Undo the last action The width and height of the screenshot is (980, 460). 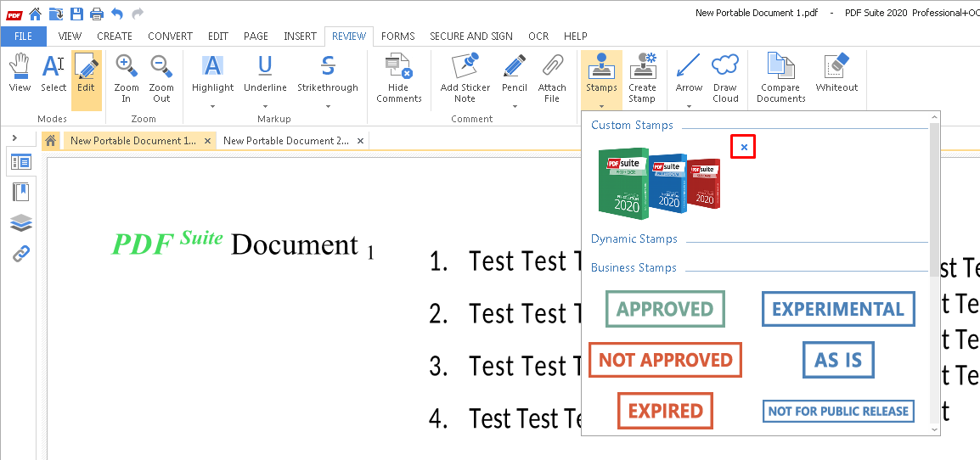(117, 13)
